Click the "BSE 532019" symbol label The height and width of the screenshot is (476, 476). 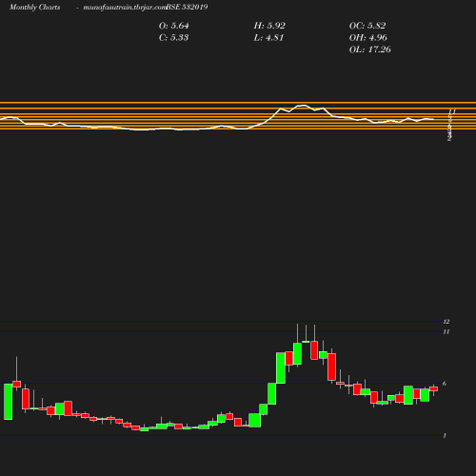(187, 7)
